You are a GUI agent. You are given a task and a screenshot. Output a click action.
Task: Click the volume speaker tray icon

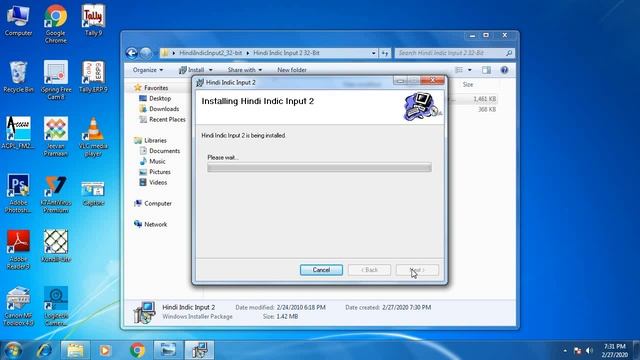pos(589,351)
